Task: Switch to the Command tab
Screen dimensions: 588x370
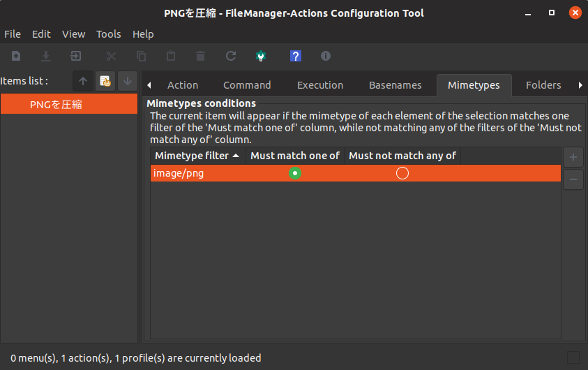Action: (x=247, y=85)
